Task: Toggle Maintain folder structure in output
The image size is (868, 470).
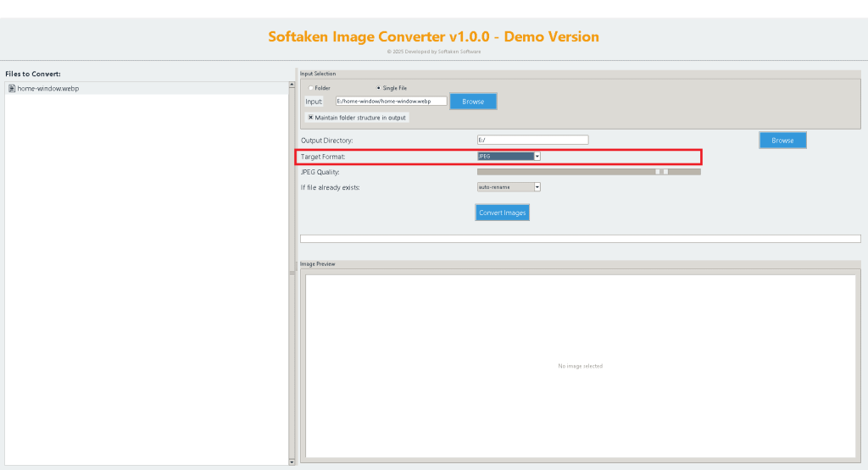Action: (x=311, y=118)
